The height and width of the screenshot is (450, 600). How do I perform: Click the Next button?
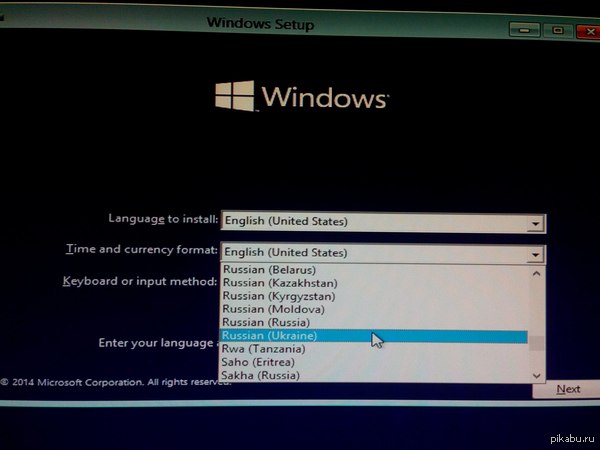567,390
